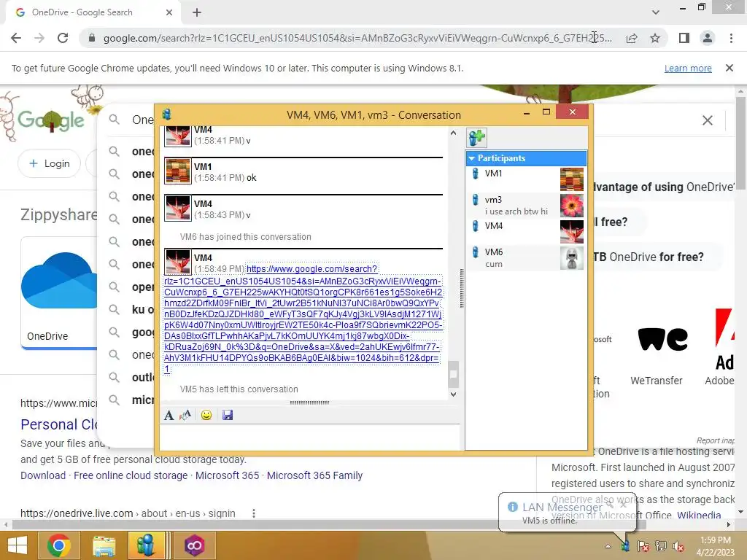
Task: Open File Explorer from the taskbar
Action: point(104,545)
